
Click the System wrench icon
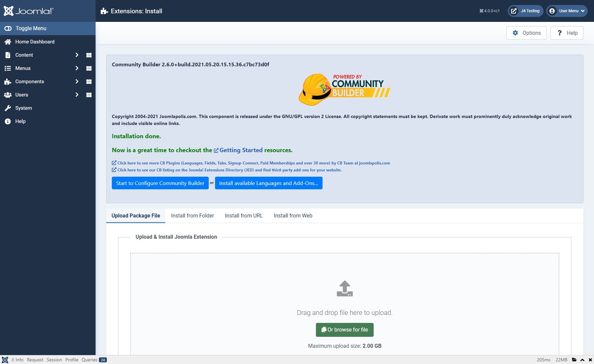(x=8, y=108)
